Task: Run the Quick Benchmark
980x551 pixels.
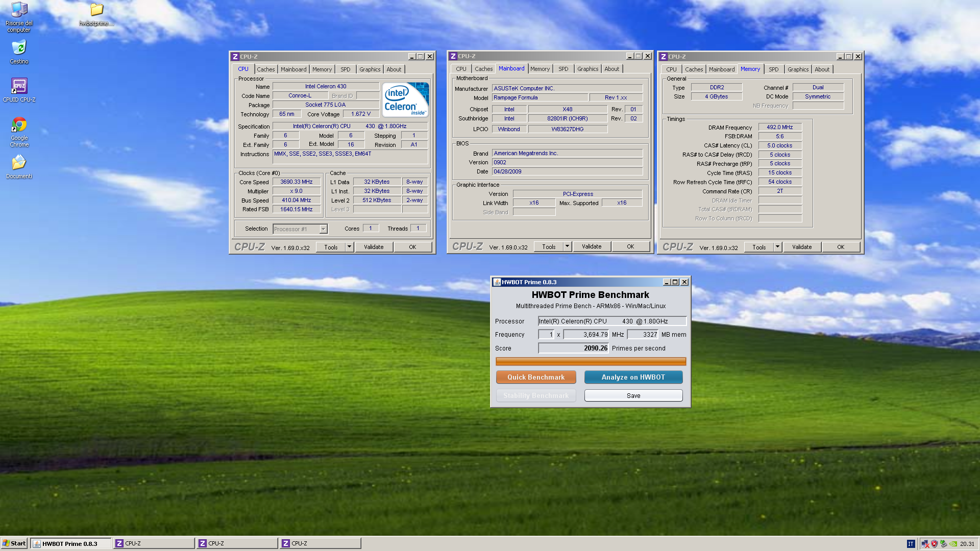Action: [536, 377]
